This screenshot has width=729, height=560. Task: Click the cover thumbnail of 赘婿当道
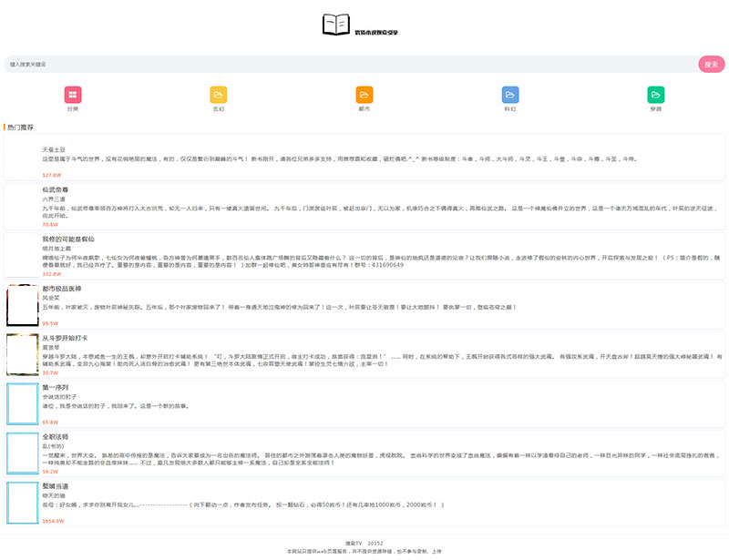pyautogui.click(x=22, y=503)
